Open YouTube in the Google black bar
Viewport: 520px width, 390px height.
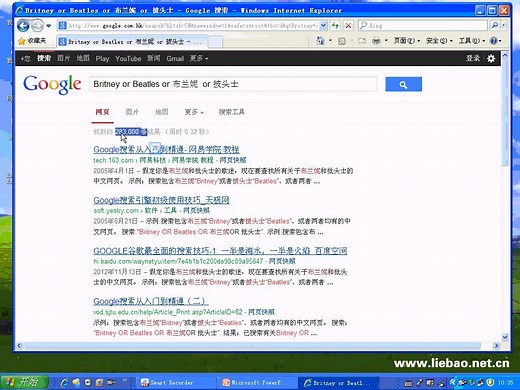point(128,59)
